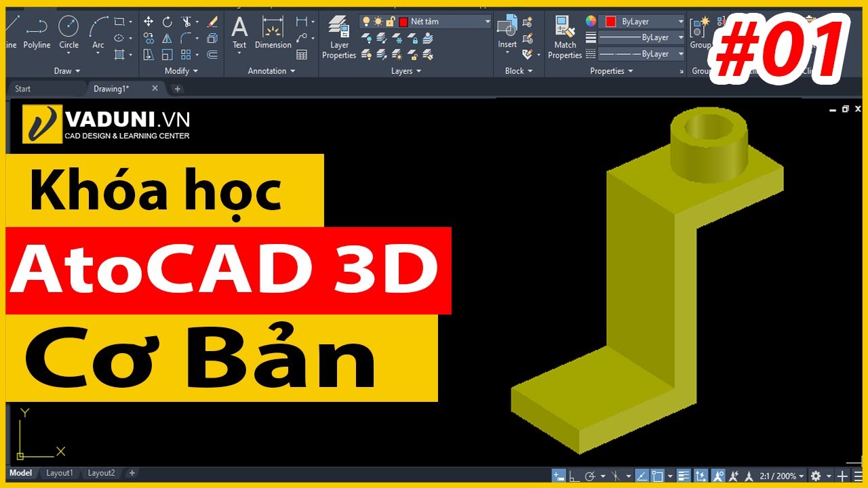Toggle dynamic input in status bar
868x488 pixels.
[x=558, y=476]
